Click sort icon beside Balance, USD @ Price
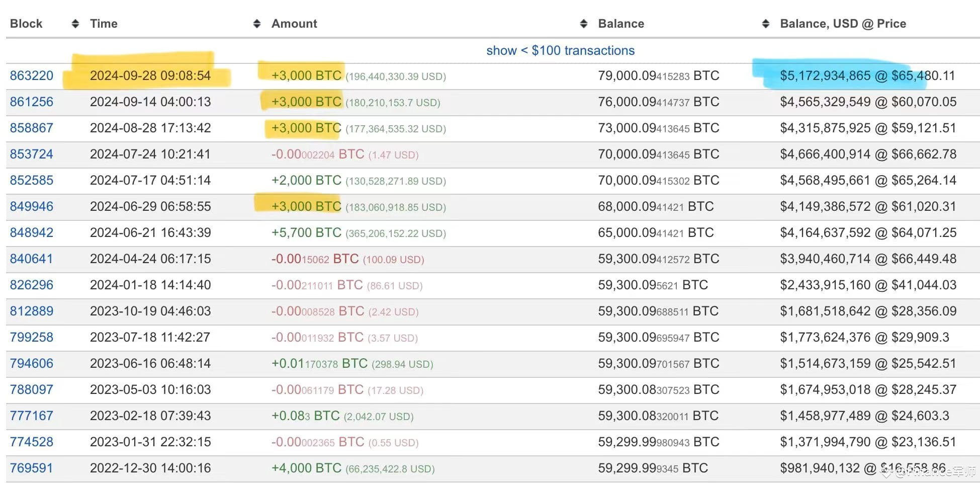 pyautogui.click(x=766, y=23)
